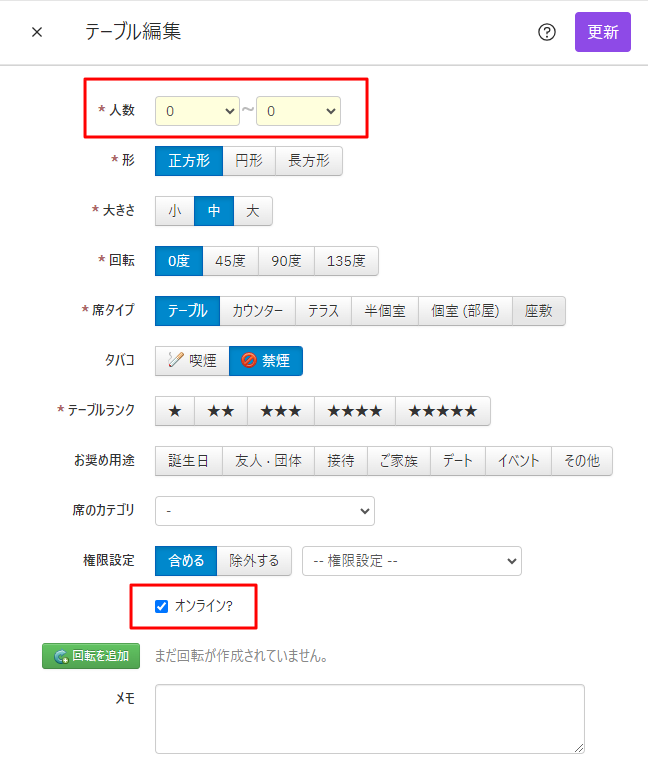
Task: Click inside the メモ text area
Action: coord(370,719)
